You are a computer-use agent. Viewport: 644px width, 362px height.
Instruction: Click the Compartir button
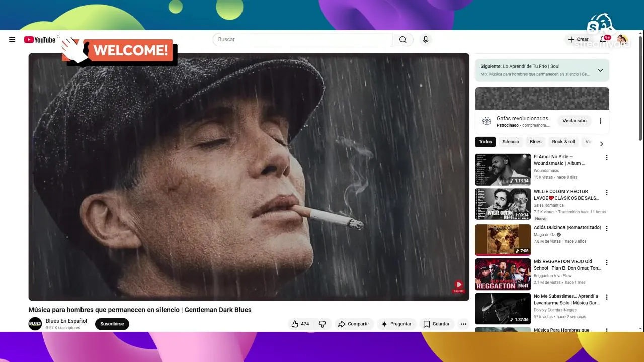coord(354,324)
